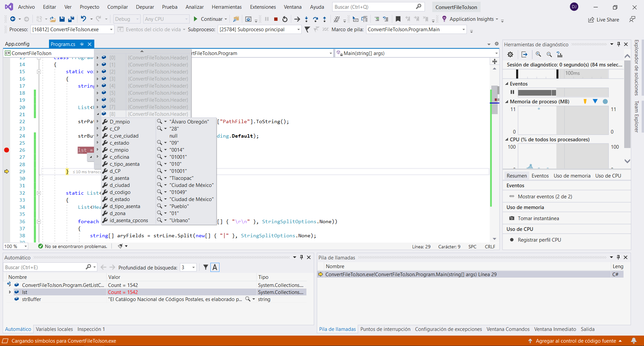Viewport: 644px width, 346px height.
Task: Open the Marco de pila dropdown
Action: pyautogui.click(x=463, y=30)
